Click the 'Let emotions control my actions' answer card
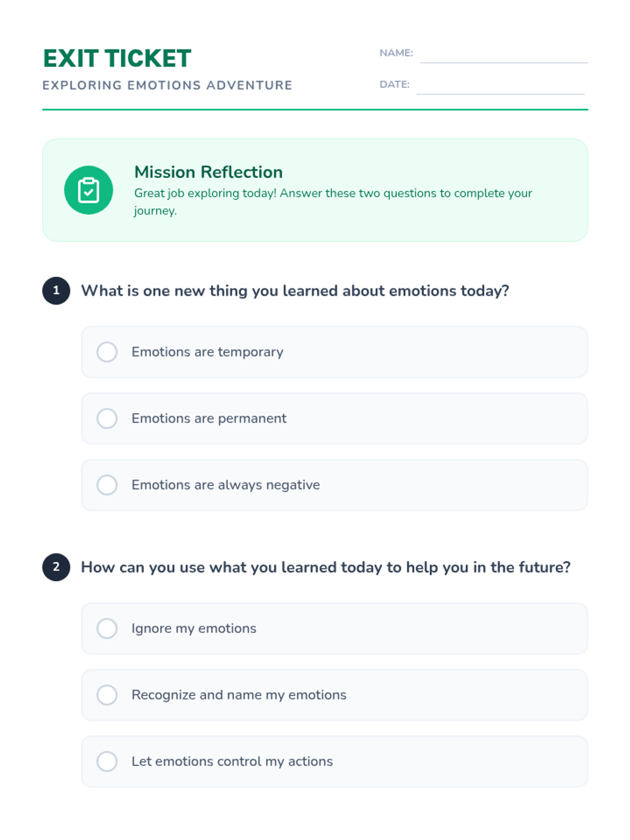This screenshot has width=630, height=840. tap(334, 761)
